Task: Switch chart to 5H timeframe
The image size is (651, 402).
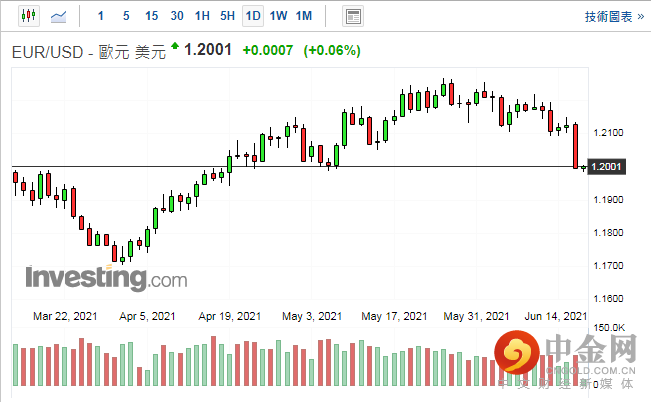Action: [227, 16]
